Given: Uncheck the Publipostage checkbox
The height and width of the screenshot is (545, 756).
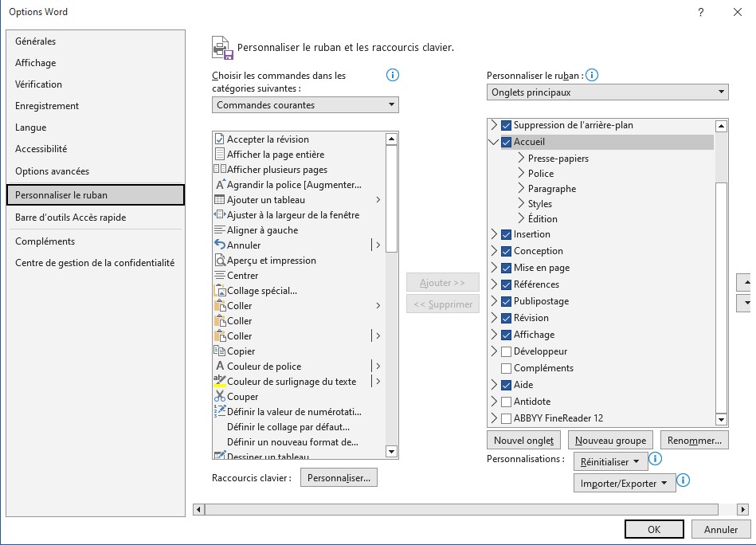Looking at the screenshot, I should [506, 301].
